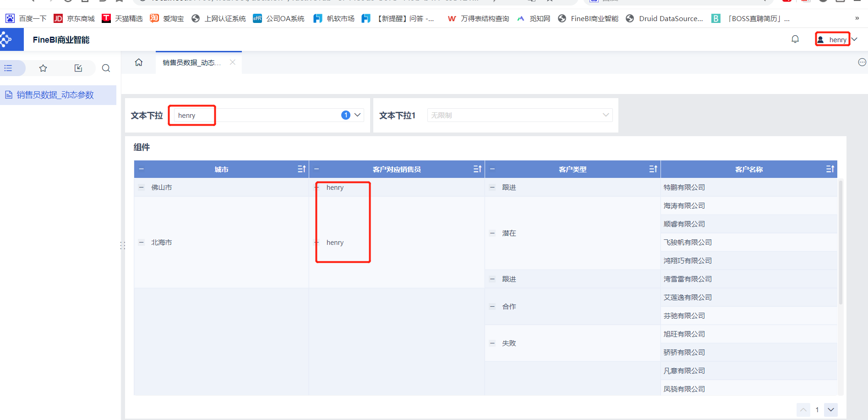Collapse all in the 城市 header

[x=142, y=169]
